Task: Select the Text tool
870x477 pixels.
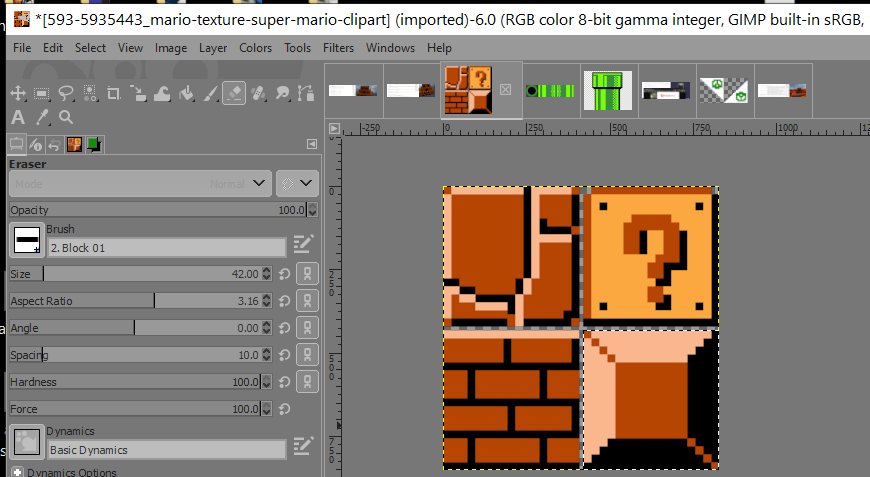Action: tap(18, 117)
